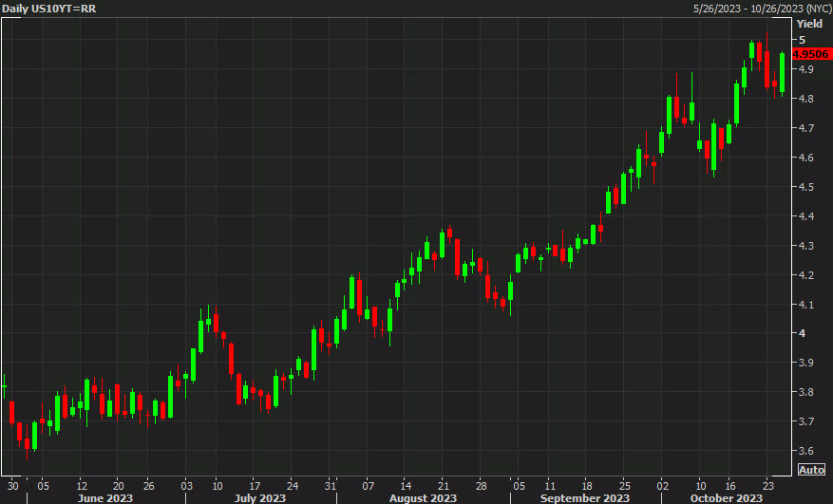Viewport: 833px width, 504px height.
Task: Click the Daily US10YT=RR chart title
Action: click(43, 9)
